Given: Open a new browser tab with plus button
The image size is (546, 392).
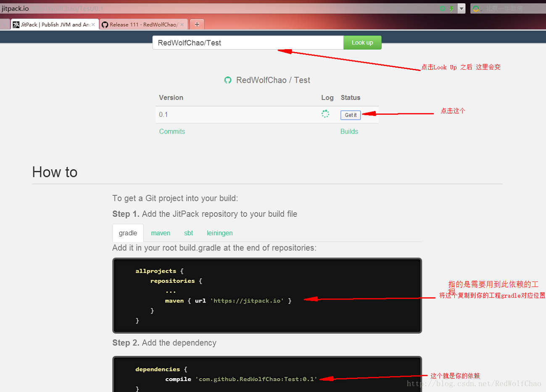Looking at the screenshot, I should [x=197, y=24].
